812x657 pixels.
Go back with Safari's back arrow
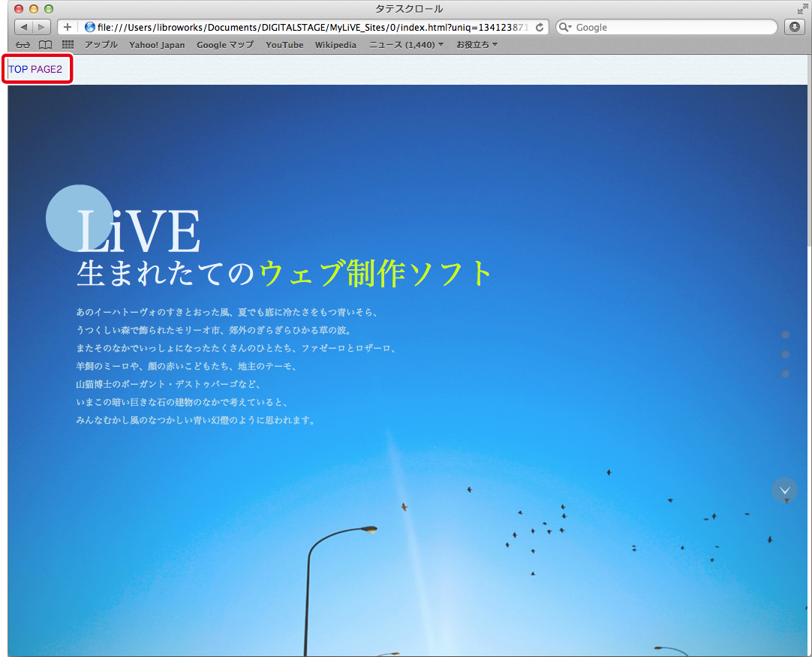tap(24, 27)
